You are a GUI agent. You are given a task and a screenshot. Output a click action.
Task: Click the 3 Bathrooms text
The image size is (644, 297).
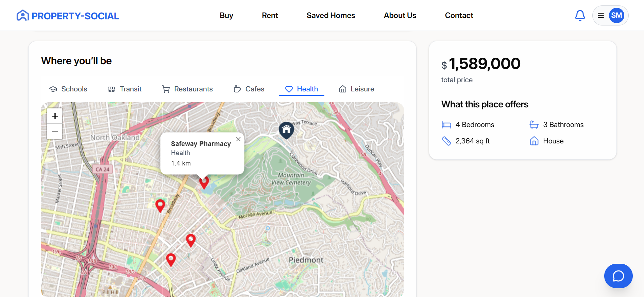coord(563,125)
